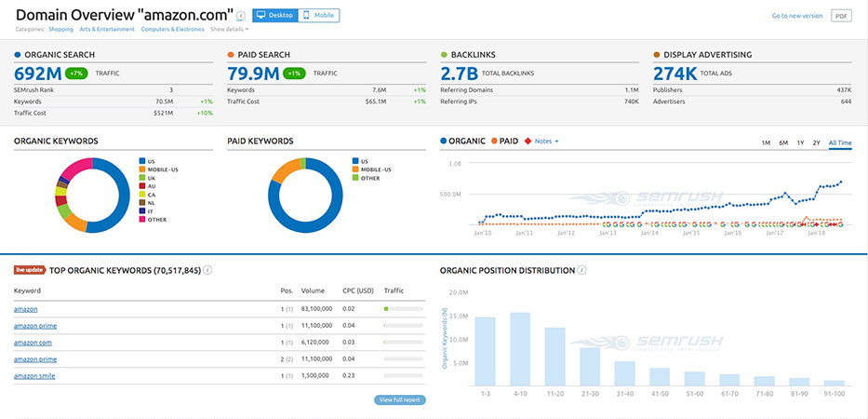This screenshot has height=419, width=868.
Task: Open the amazon smile keyword link
Action: pos(34,376)
